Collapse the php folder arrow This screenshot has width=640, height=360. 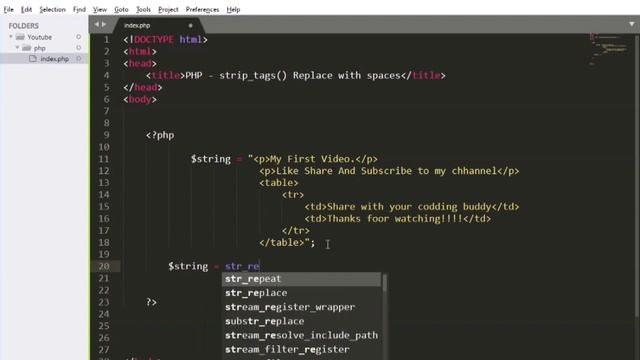click(17, 48)
